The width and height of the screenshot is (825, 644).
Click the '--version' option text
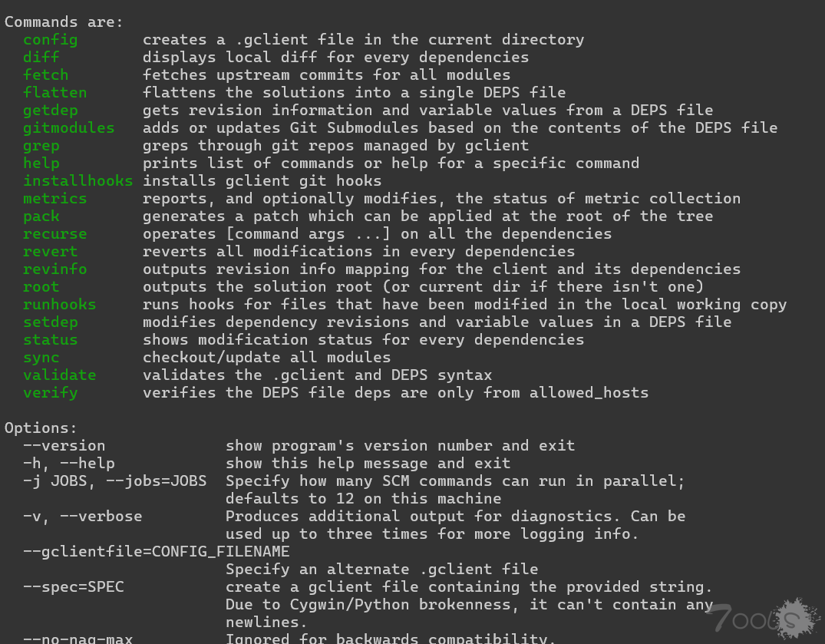tap(64, 445)
